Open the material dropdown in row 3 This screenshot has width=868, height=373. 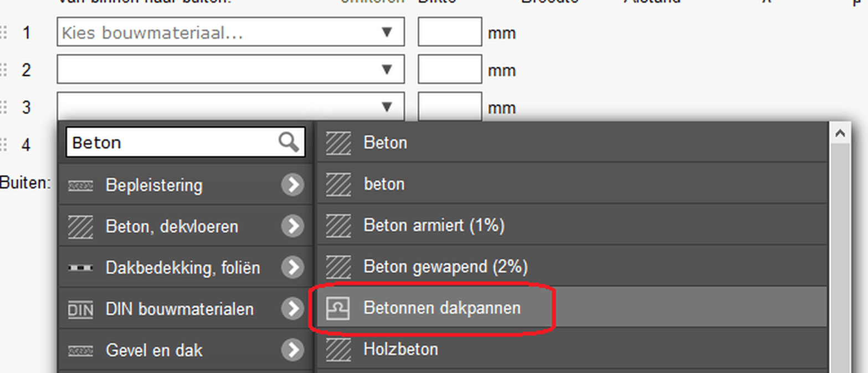point(230,106)
